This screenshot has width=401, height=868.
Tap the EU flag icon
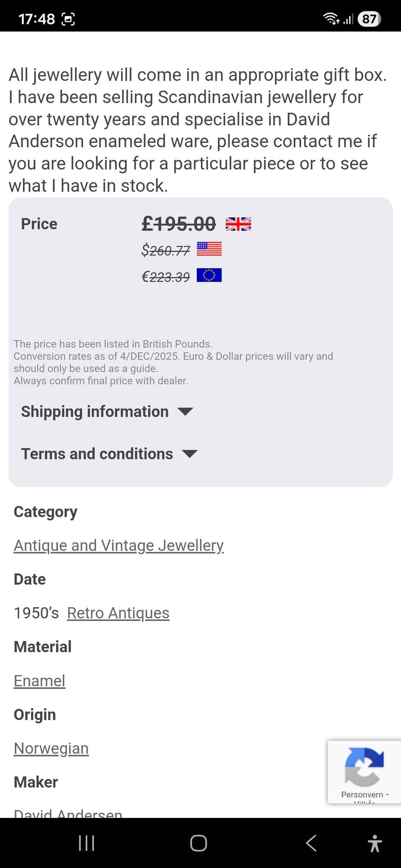(209, 275)
